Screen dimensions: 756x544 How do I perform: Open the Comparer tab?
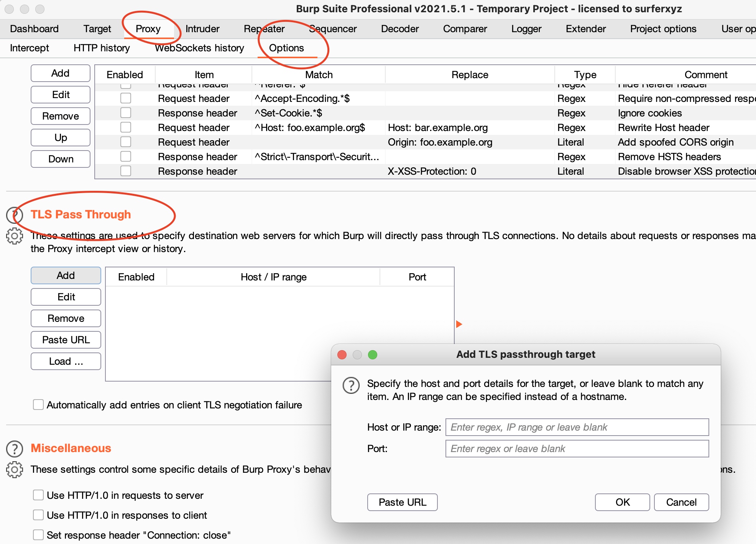click(x=465, y=29)
